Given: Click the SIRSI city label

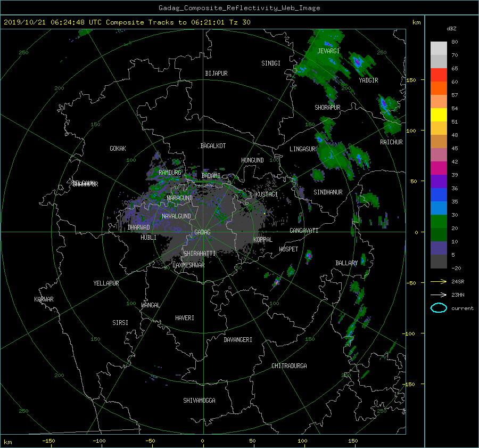Looking at the screenshot, I should click(120, 323).
